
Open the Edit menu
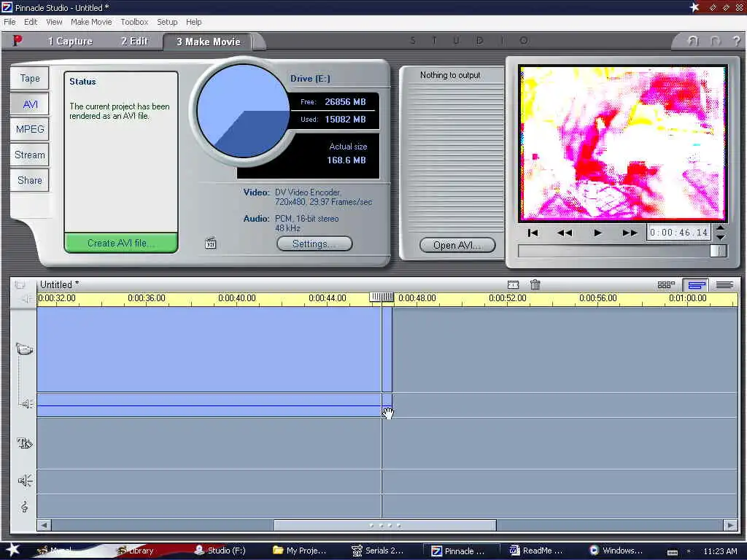(x=31, y=22)
